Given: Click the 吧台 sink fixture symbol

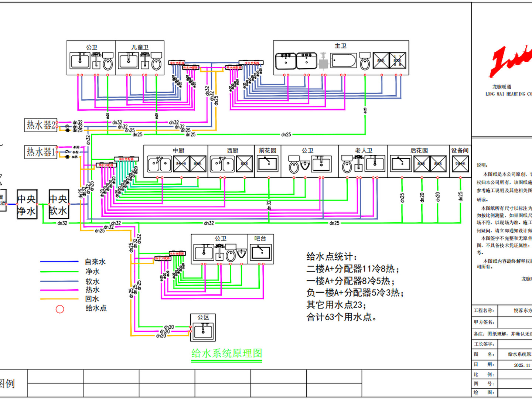Looking at the screenshot, I should click(x=261, y=253).
